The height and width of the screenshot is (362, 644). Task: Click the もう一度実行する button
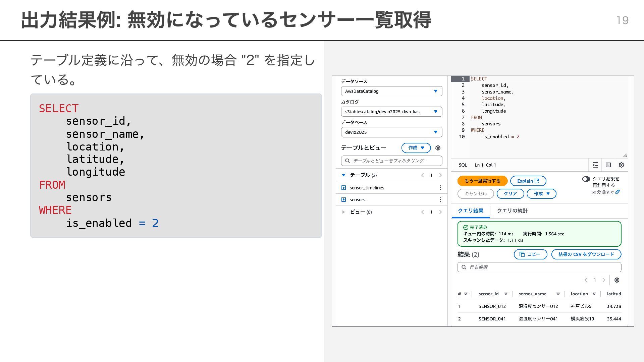tap(482, 181)
